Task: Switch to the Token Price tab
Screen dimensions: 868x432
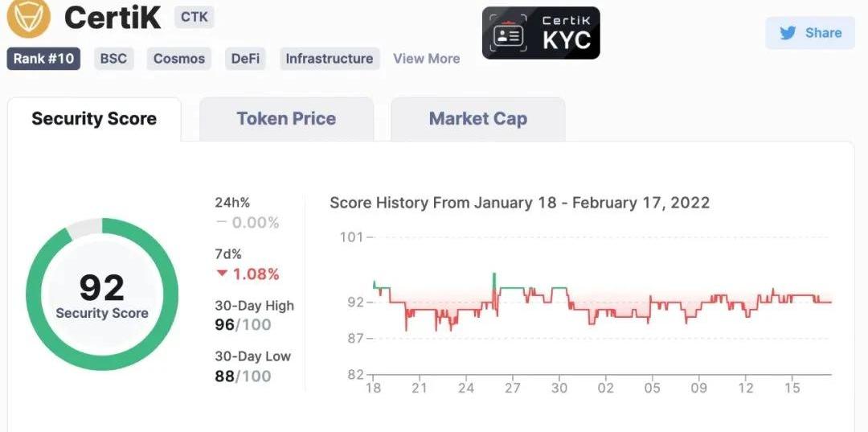Action: coord(286,119)
